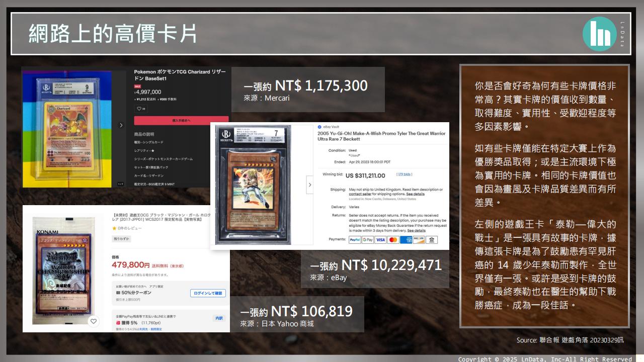Screen dimensions: 644x362
Task: Click the Copyright © 2025 LnData footer
Action: (x=545, y=359)
